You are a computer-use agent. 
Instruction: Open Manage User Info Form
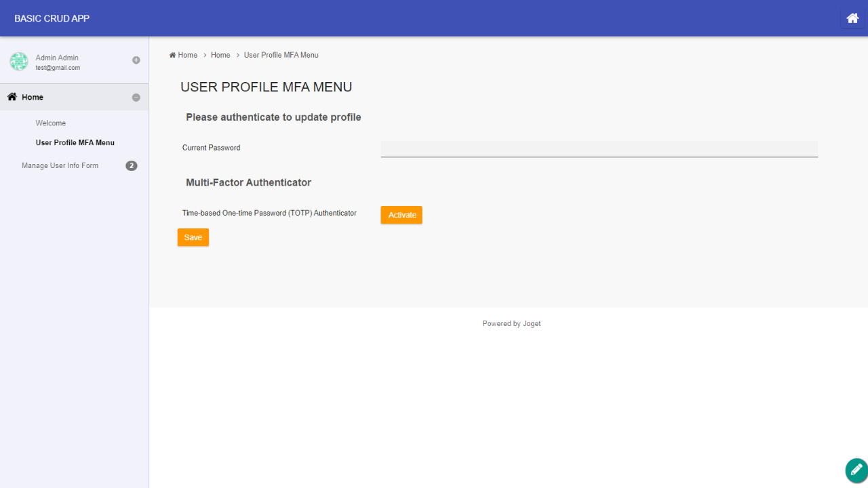[60, 165]
